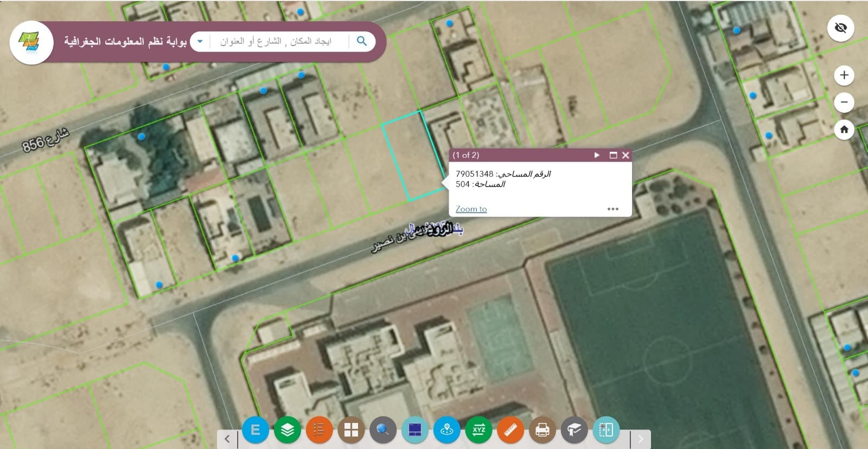The image size is (868, 449).
Task: Click the place or address search field
Action: point(277,41)
